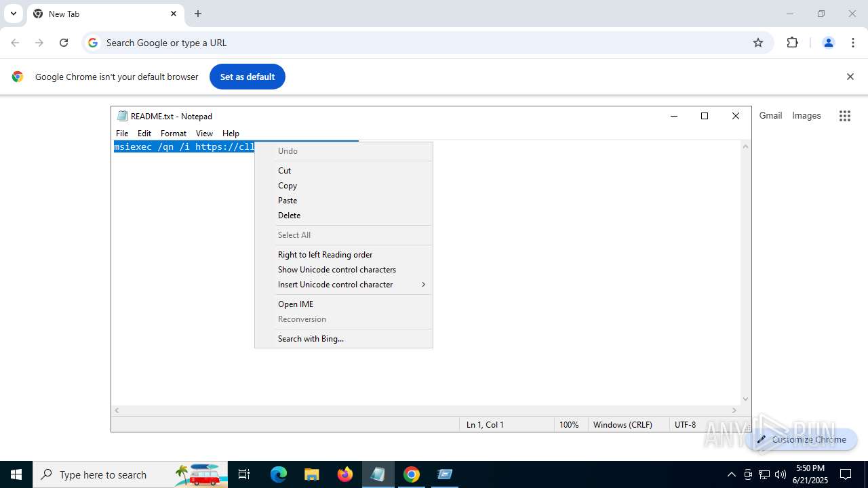Choose Search with Bing option
Image resolution: width=868 pixels, height=488 pixels.
(x=344, y=339)
